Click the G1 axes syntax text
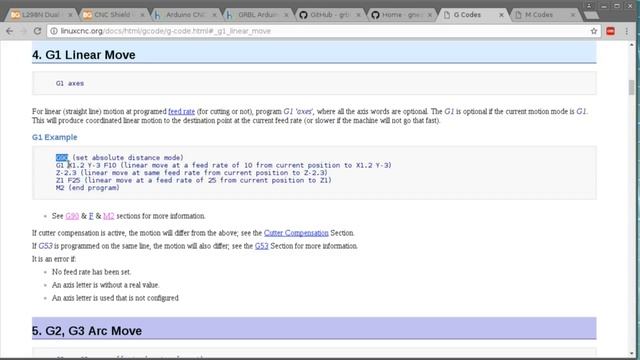640x360 pixels. coord(70,83)
